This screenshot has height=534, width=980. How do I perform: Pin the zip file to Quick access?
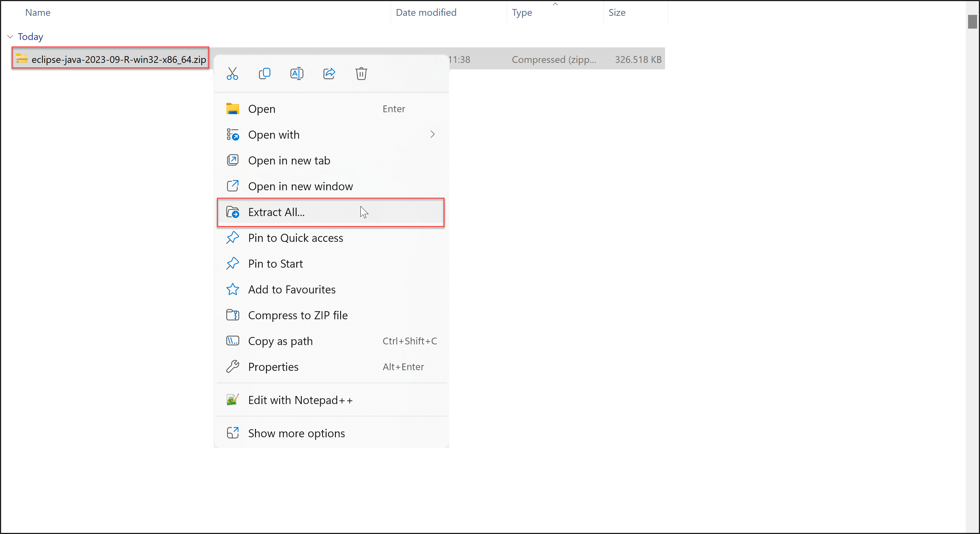click(295, 238)
